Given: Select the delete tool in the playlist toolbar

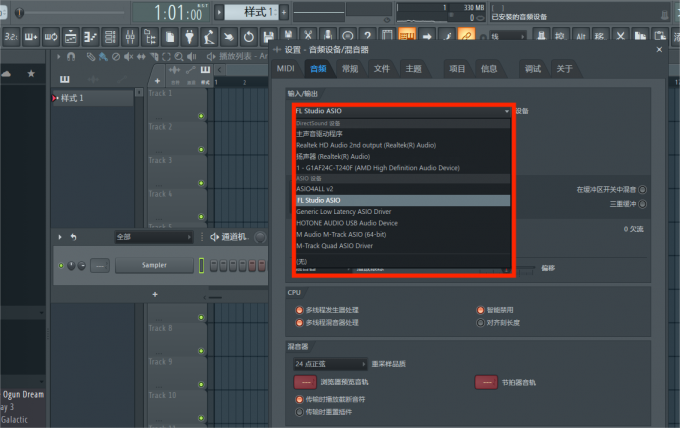Looking at the screenshot, I should tap(116, 56).
